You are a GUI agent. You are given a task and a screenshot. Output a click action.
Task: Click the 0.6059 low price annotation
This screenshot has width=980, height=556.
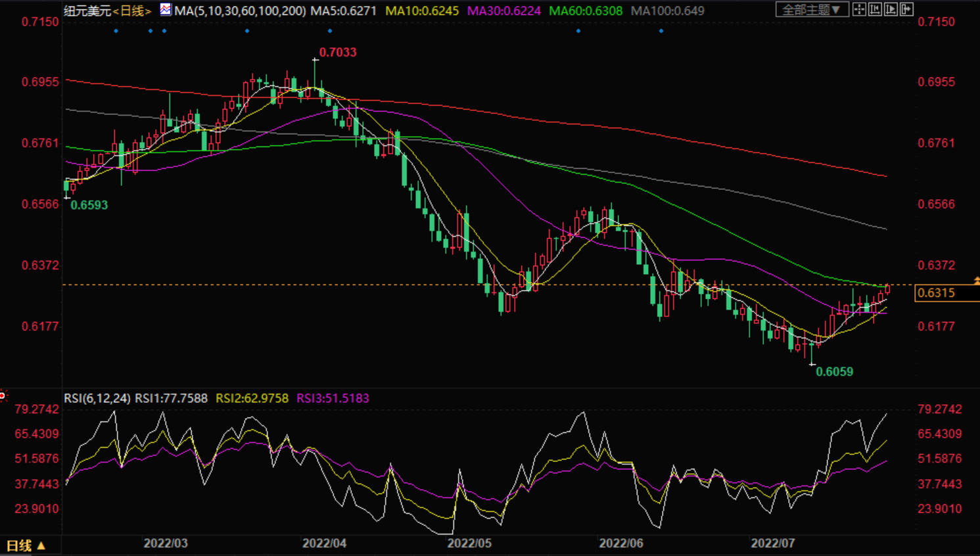click(834, 372)
